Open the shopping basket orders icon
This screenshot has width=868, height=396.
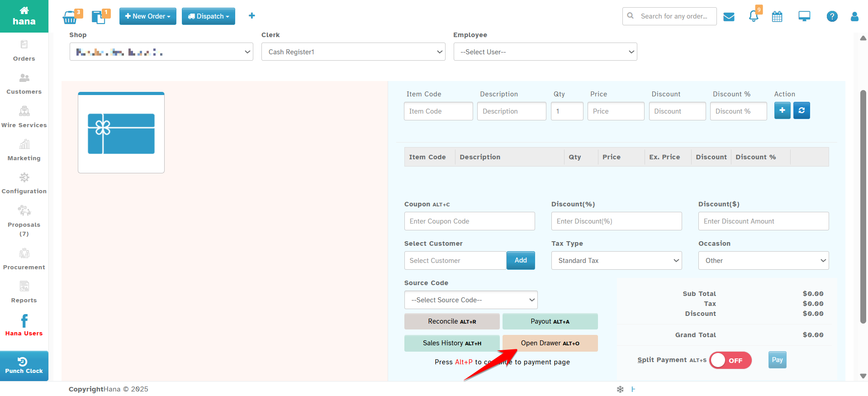click(70, 17)
